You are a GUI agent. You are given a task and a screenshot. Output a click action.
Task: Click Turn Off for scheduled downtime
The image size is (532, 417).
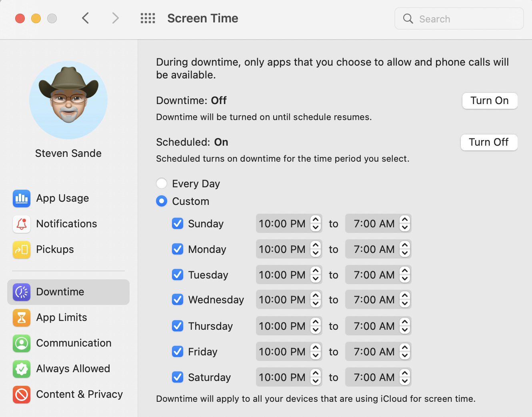point(489,142)
